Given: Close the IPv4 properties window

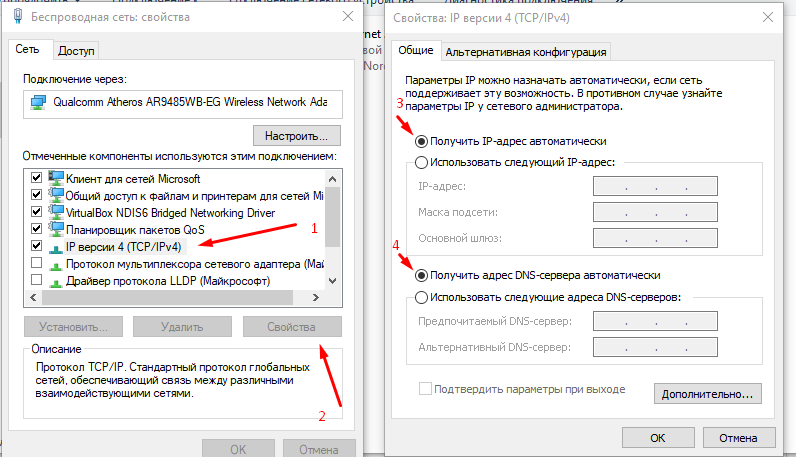Looking at the screenshot, I should pos(768,17).
